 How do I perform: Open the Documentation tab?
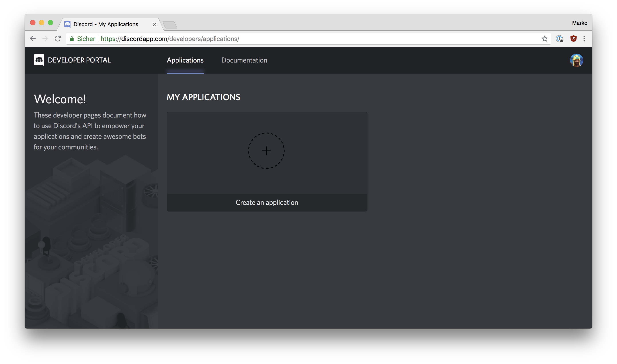(x=244, y=60)
